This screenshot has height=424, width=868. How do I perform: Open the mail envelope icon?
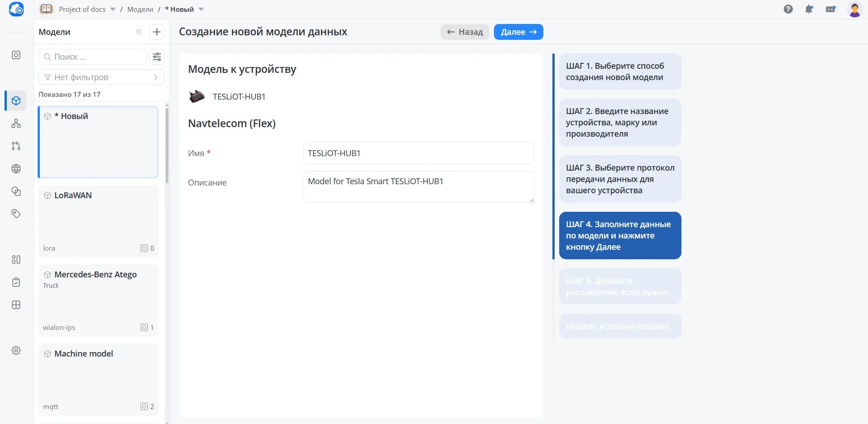tap(830, 9)
